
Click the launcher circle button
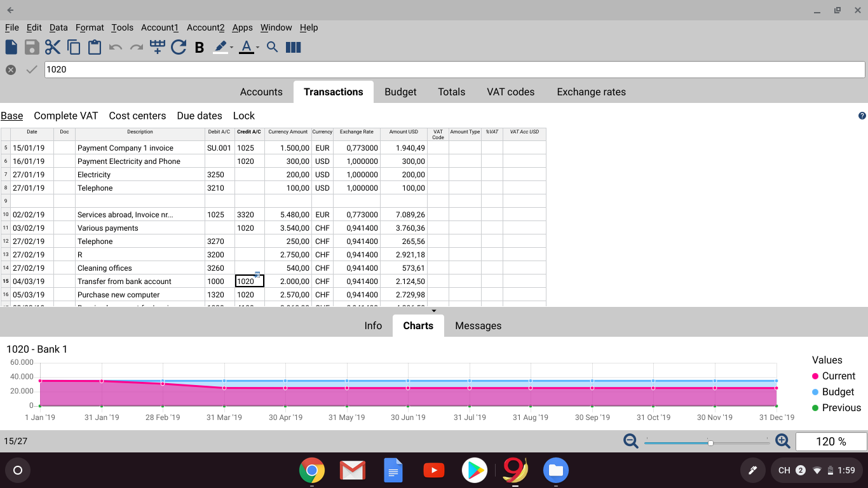point(18,470)
